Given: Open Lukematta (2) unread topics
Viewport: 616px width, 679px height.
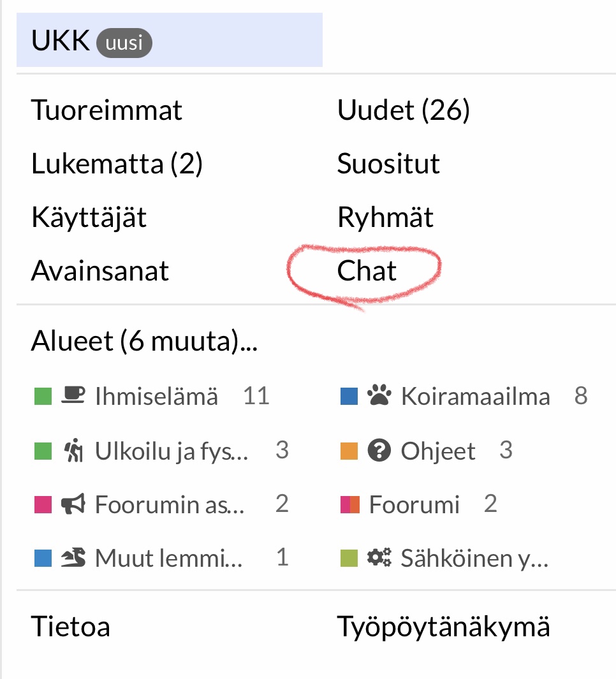Looking at the screenshot, I should [117, 164].
